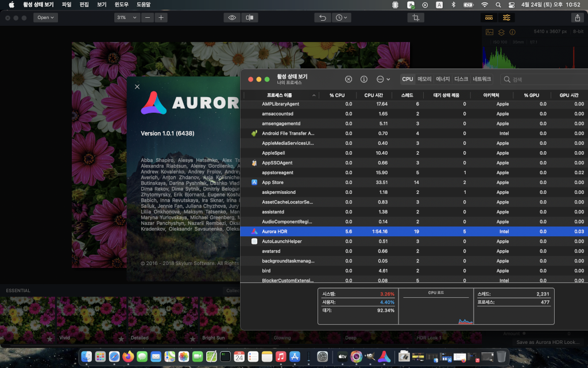The width and height of the screenshot is (588, 368).
Task: Open the history clock dropdown
Action: [x=341, y=18]
